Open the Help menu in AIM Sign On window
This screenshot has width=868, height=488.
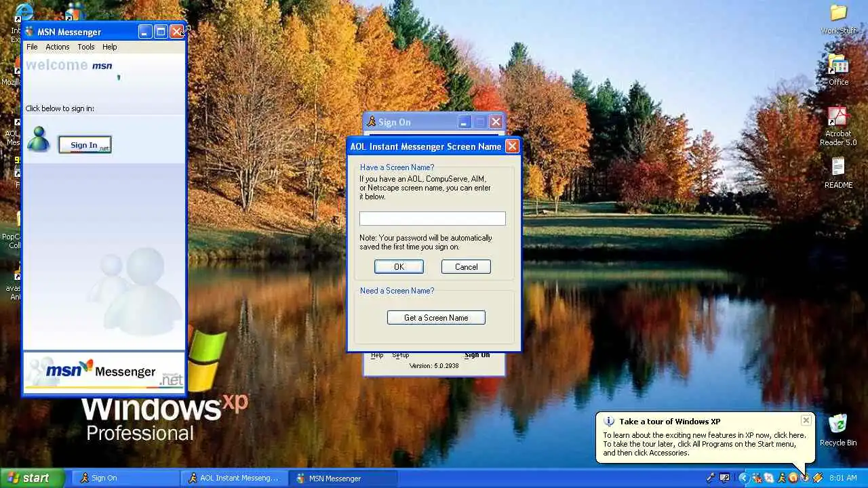[377, 355]
